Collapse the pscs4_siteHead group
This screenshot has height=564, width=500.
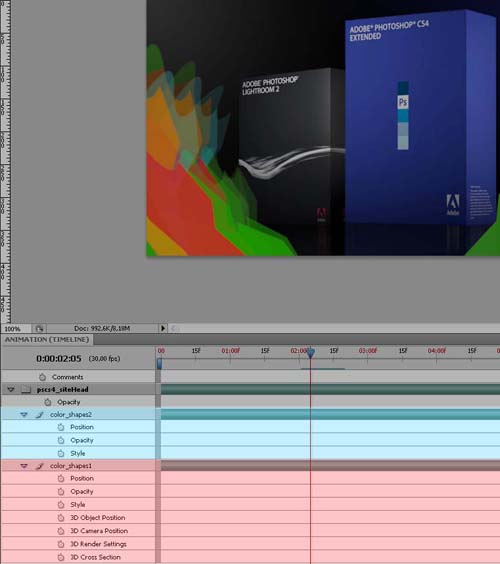click(x=11, y=390)
